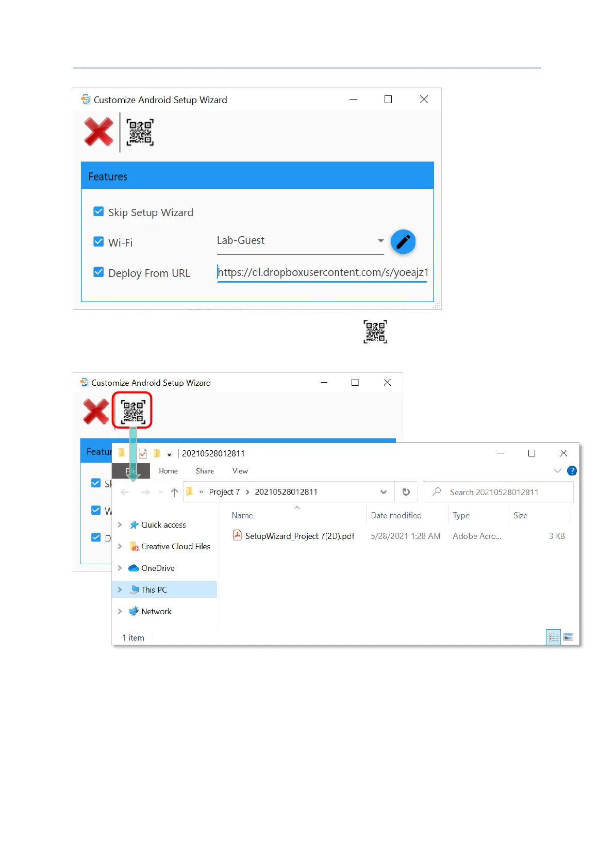This screenshot has width=614, height=868.
Task: Click the Adobe Acro... type cell
Action: coord(477,536)
